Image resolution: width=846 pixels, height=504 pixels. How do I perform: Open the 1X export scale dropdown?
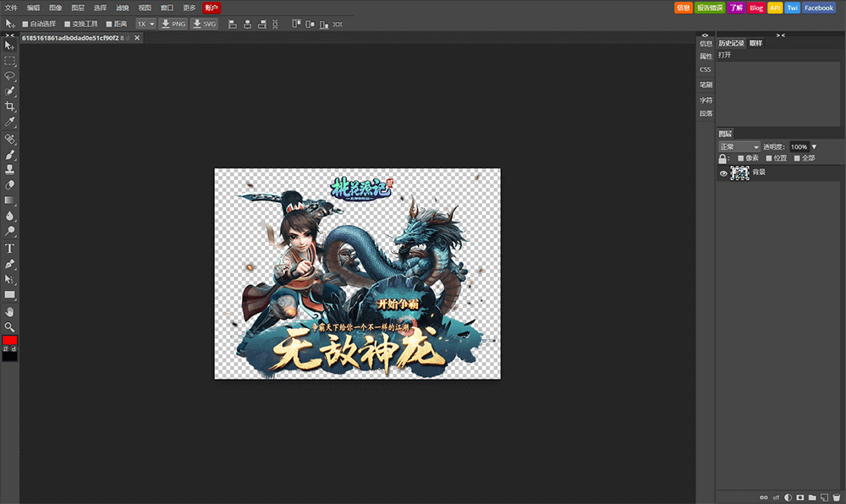coord(146,24)
